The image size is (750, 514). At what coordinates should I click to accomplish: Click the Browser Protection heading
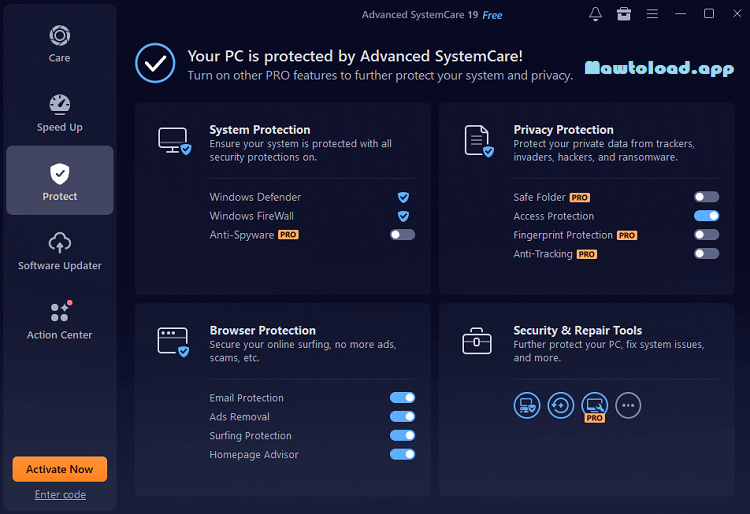263,330
